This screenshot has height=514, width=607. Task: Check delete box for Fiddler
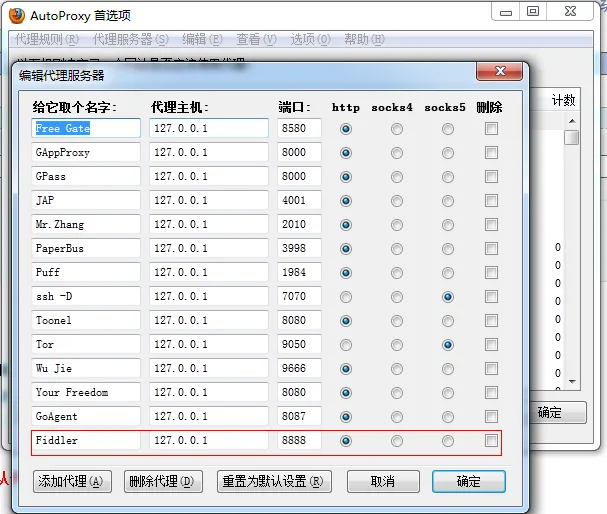(x=491, y=440)
